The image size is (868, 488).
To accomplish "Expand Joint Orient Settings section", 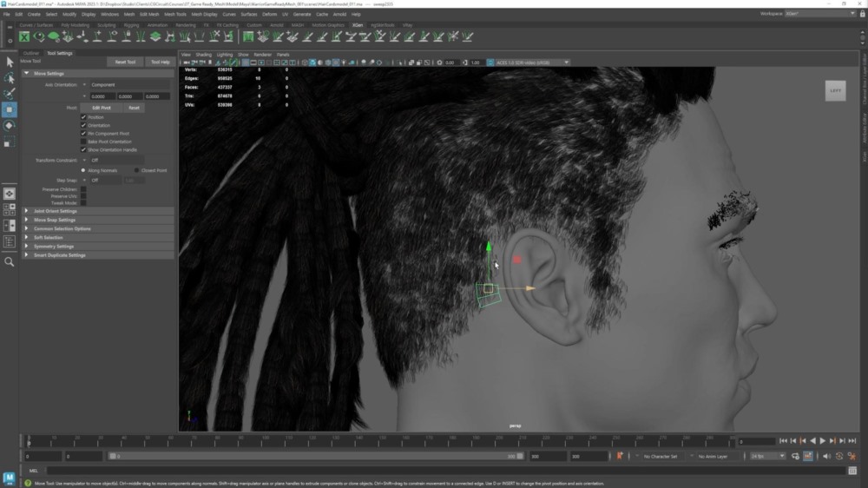I will click(97, 211).
